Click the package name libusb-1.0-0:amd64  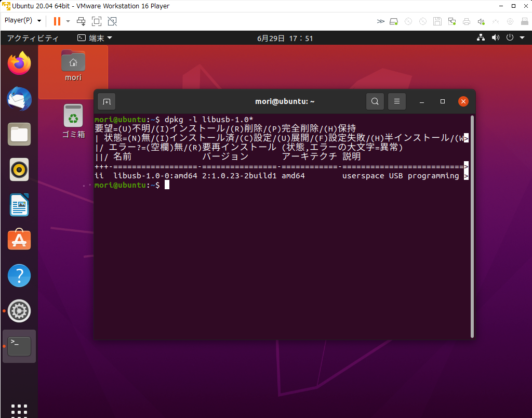click(155, 176)
